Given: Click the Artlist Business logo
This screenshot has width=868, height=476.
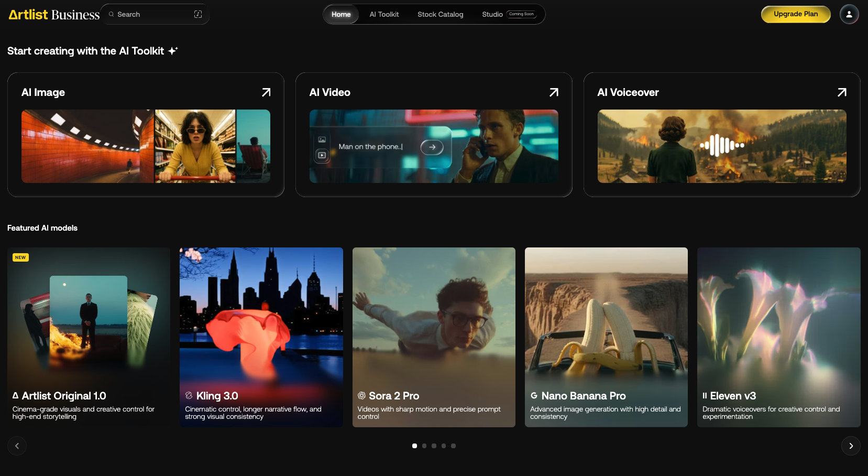Looking at the screenshot, I should [54, 14].
